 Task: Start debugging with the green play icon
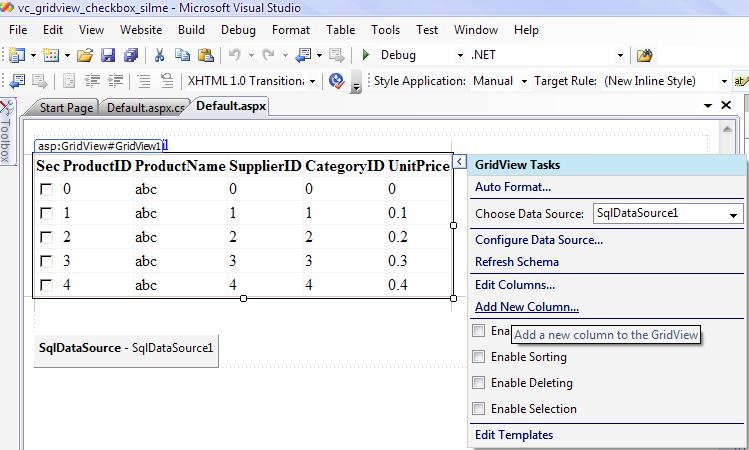(366, 55)
